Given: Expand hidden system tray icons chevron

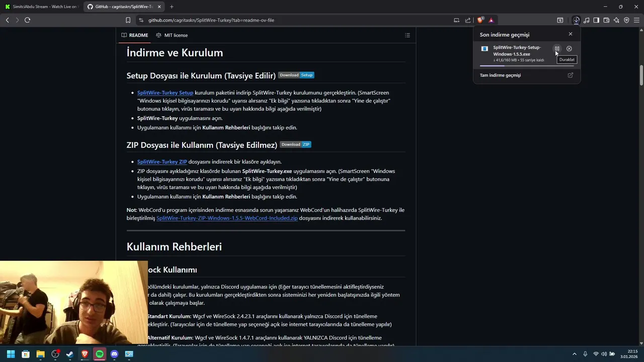Looking at the screenshot, I should 575,354.
